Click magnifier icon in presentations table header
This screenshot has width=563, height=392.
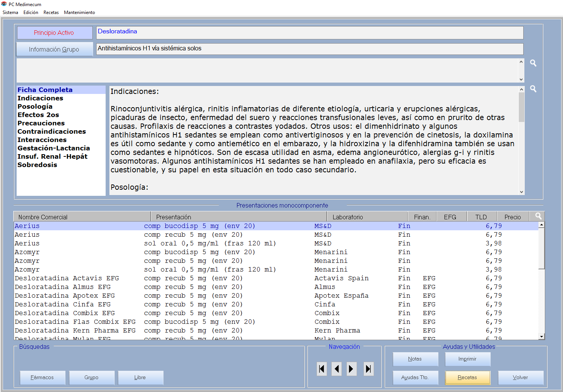point(538,216)
